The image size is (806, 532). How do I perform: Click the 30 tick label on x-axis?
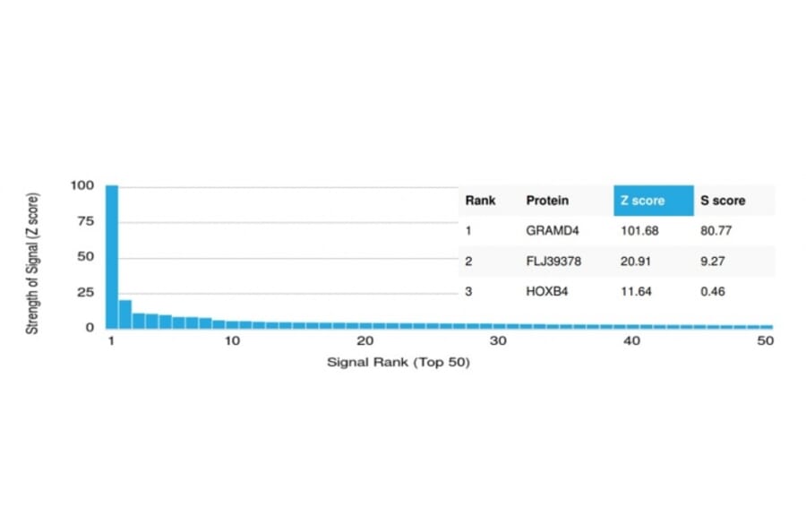coord(499,342)
